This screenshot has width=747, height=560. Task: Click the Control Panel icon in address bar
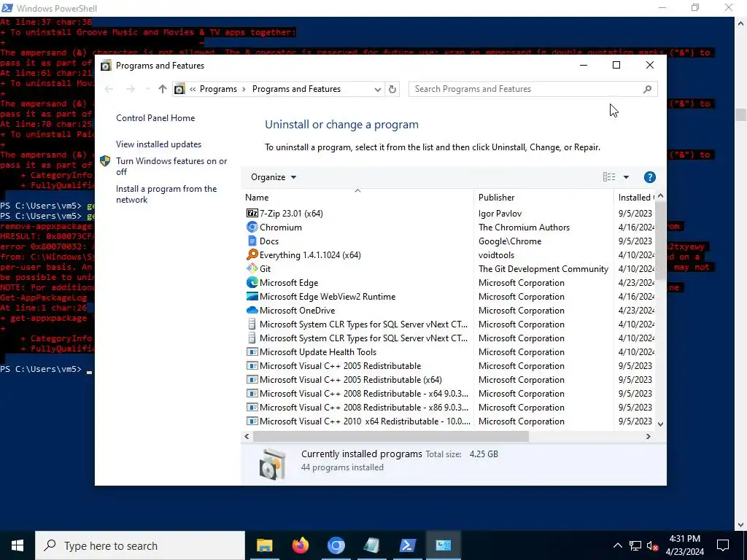point(179,89)
